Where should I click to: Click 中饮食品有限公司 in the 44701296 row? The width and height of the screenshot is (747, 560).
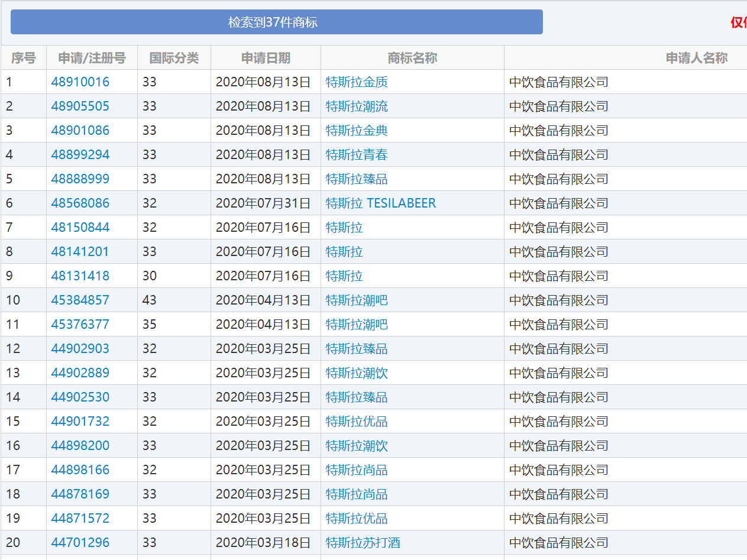point(559,543)
